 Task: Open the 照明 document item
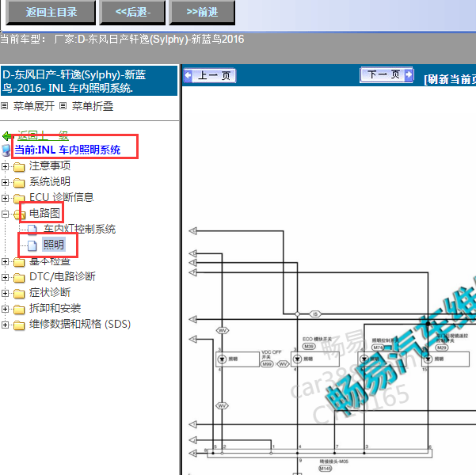[x=54, y=245]
